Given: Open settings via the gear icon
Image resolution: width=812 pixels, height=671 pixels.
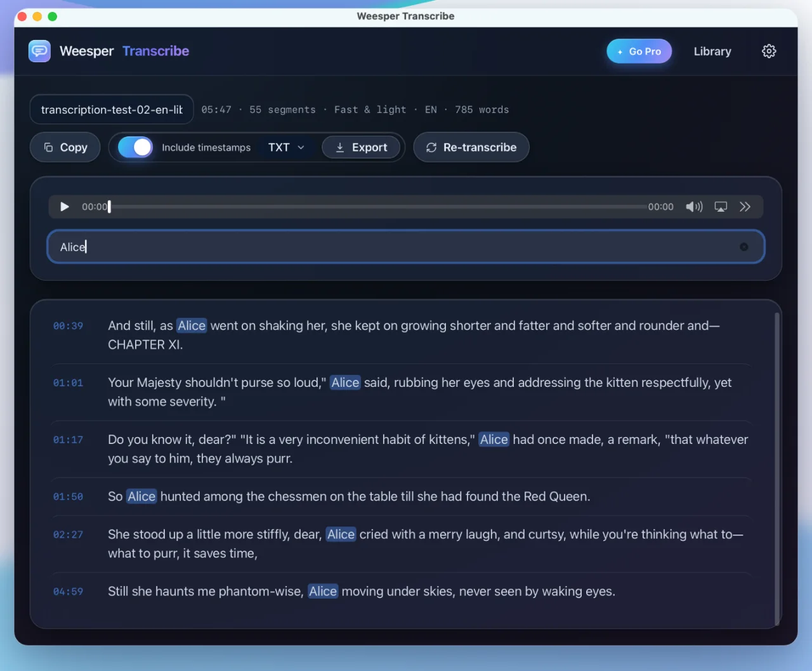Looking at the screenshot, I should click(x=769, y=51).
